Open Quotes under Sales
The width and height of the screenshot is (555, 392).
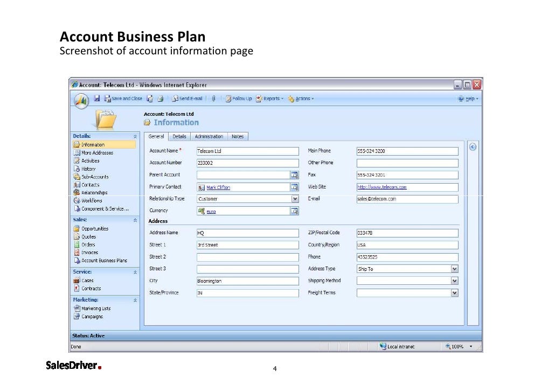[85, 237]
